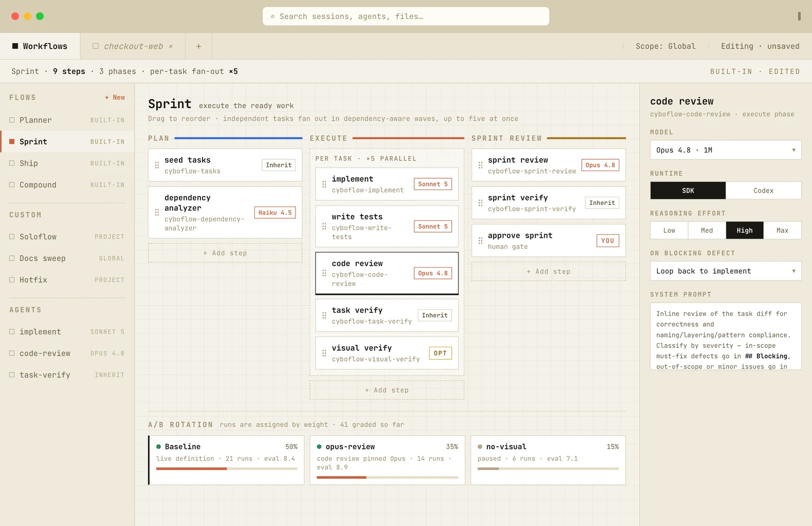Close the checkout-web tab
812x526 pixels.
pyautogui.click(x=171, y=46)
